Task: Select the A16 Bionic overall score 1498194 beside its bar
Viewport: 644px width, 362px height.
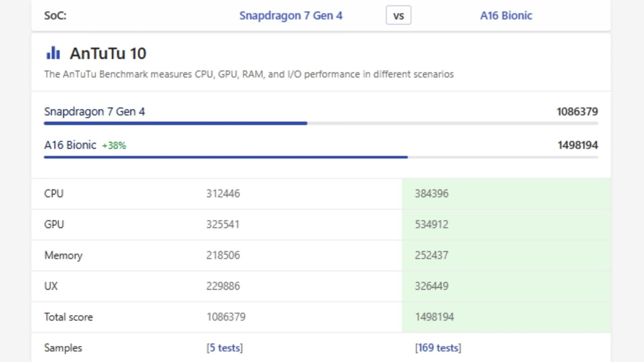Action: [577, 145]
